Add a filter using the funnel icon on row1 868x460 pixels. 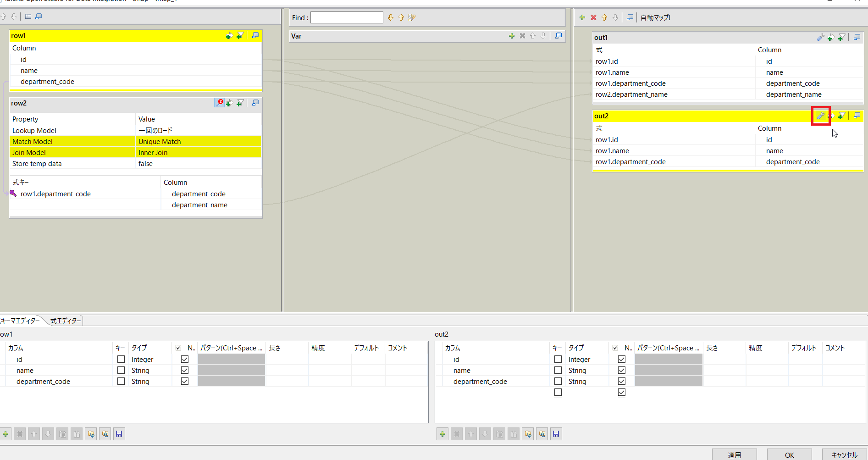pos(240,35)
